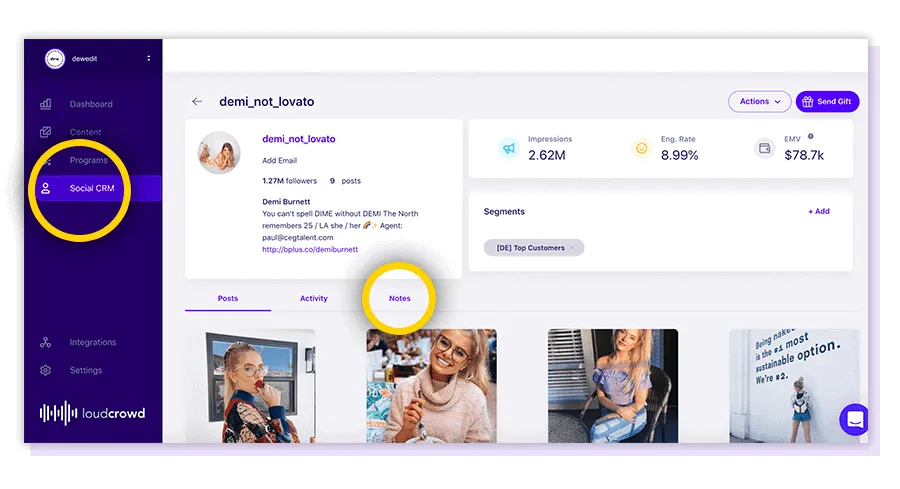The height and width of the screenshot is (489, 900).
Task: Click the Settings gear icon
Action: 45,370
